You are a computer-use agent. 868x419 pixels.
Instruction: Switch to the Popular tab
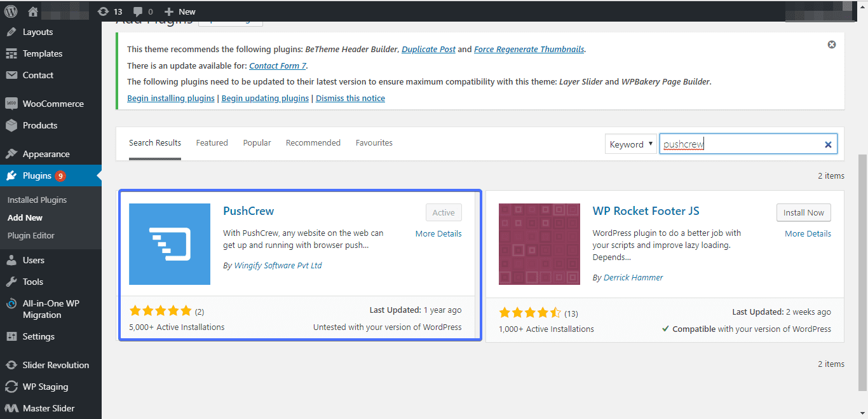257,142
